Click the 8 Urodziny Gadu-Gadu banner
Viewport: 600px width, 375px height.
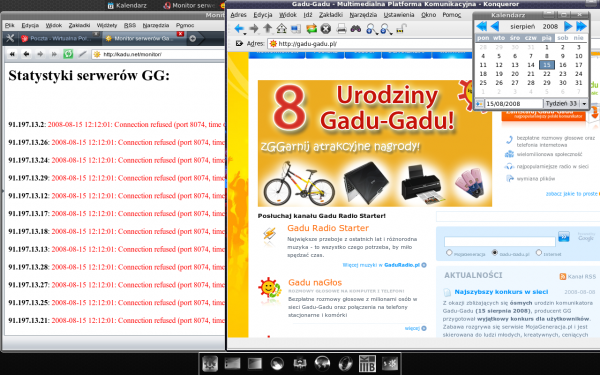click(375, 143)
